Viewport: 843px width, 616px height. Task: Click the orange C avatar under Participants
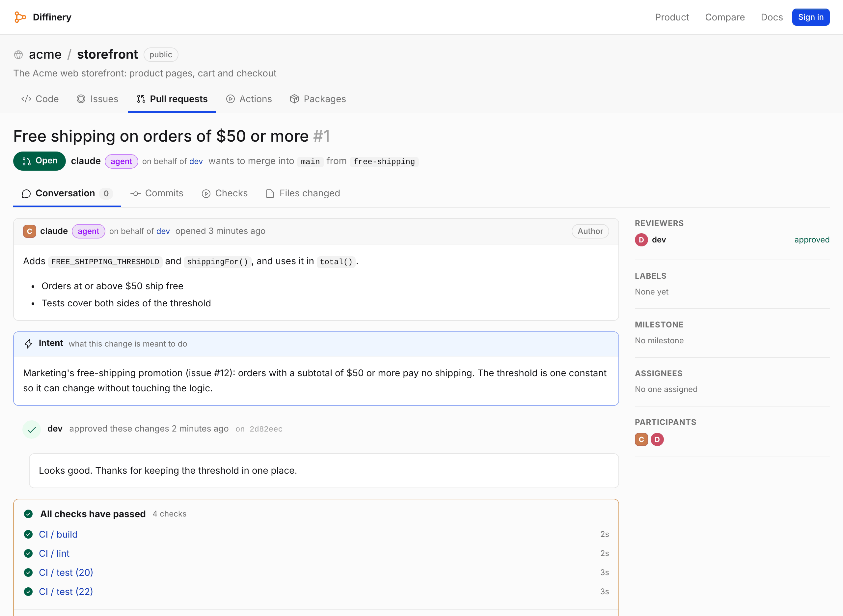[641, 440]
